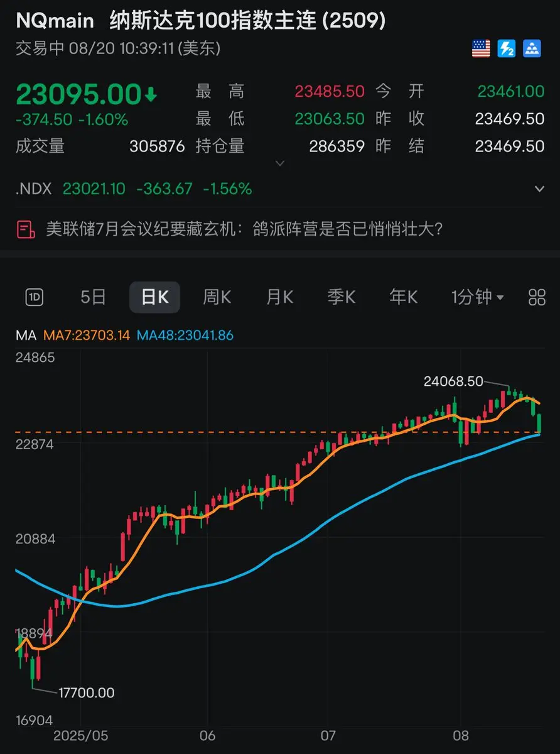This screenshot has height=754, width=560.
Task: Switch to the 月K monthly tab
Action: [280, 297]
